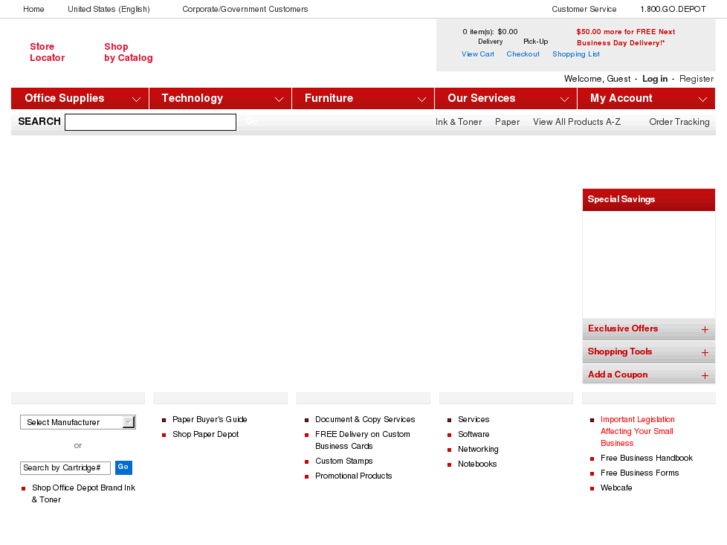Viewport: 727px width, 545px height.
Task: Open the Order Tracking link
Action: click(x=679, y=122)
